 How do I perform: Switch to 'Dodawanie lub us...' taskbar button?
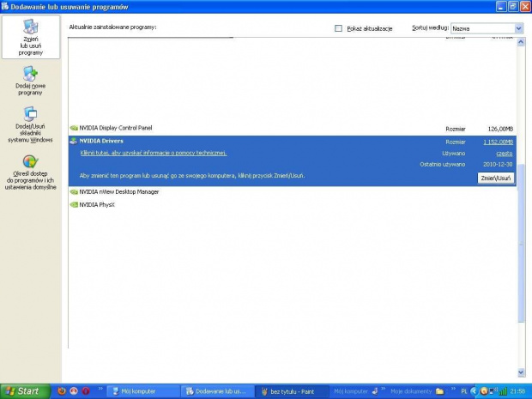(216, 391)
